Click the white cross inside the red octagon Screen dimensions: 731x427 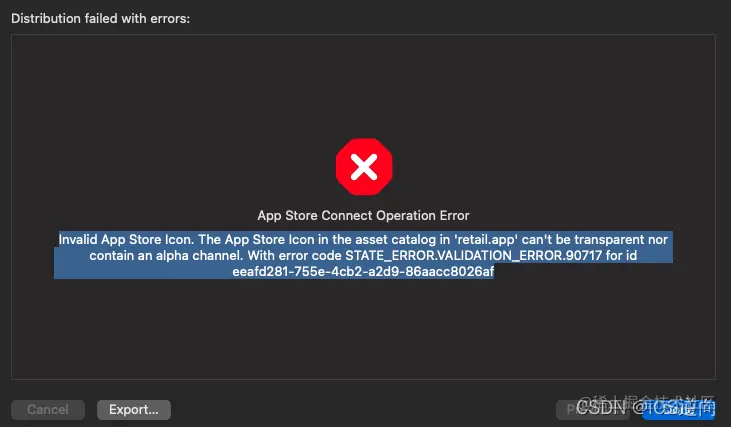click(x=364, y=167)
